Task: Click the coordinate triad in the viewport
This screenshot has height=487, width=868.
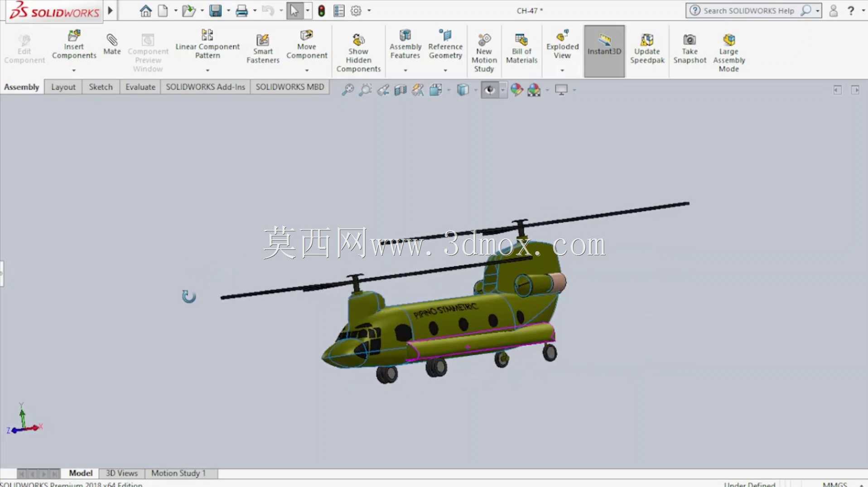Action: (24, 419)
